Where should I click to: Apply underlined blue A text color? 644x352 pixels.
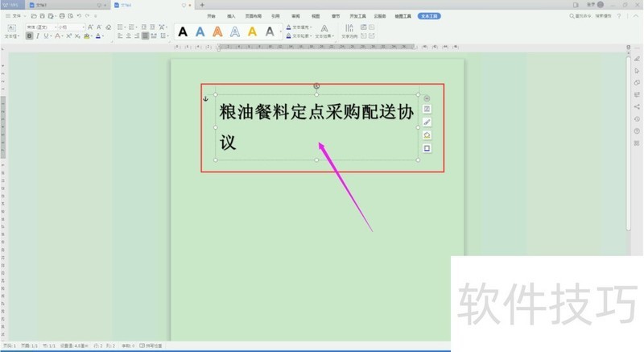click(x=99, y=36)
